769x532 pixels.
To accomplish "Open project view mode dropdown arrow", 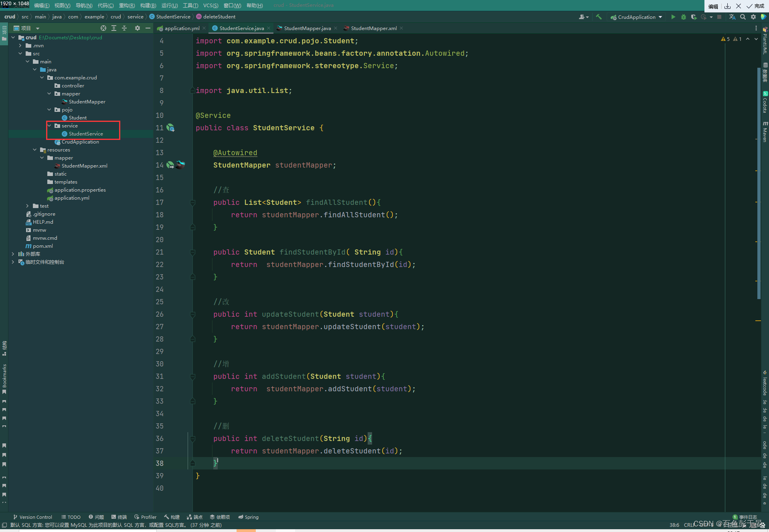I will click(38, 28).
